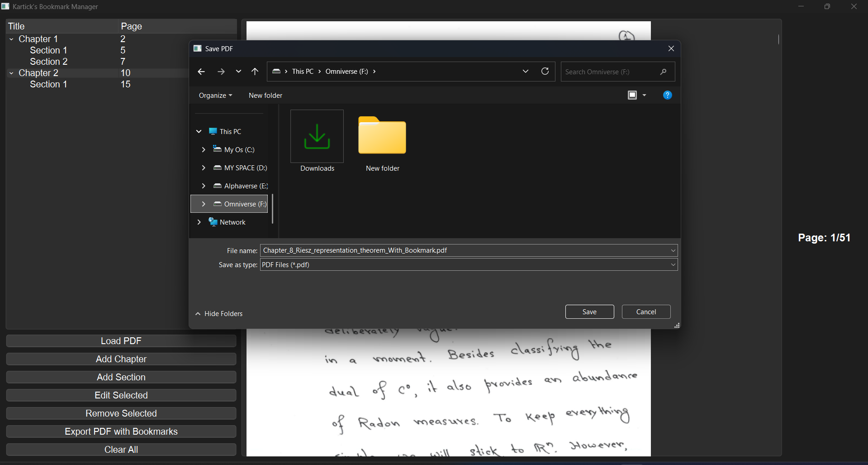Image resolution: width=868 pixels, height=465 pixels.
Task: Collapse Chapter 2 in the bookmark tree
Action: [x=11, y=72]
